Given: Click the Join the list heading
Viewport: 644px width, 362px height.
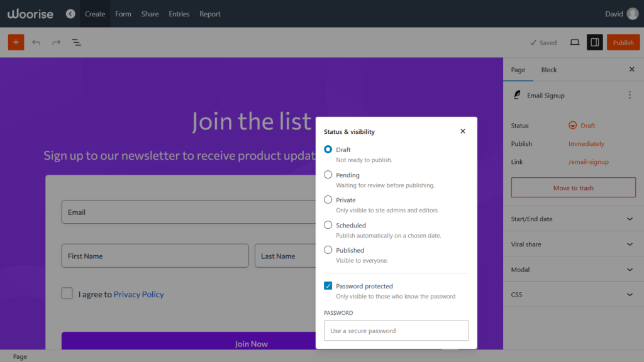Looking at the screenshot, I should [x=252, y=121].
